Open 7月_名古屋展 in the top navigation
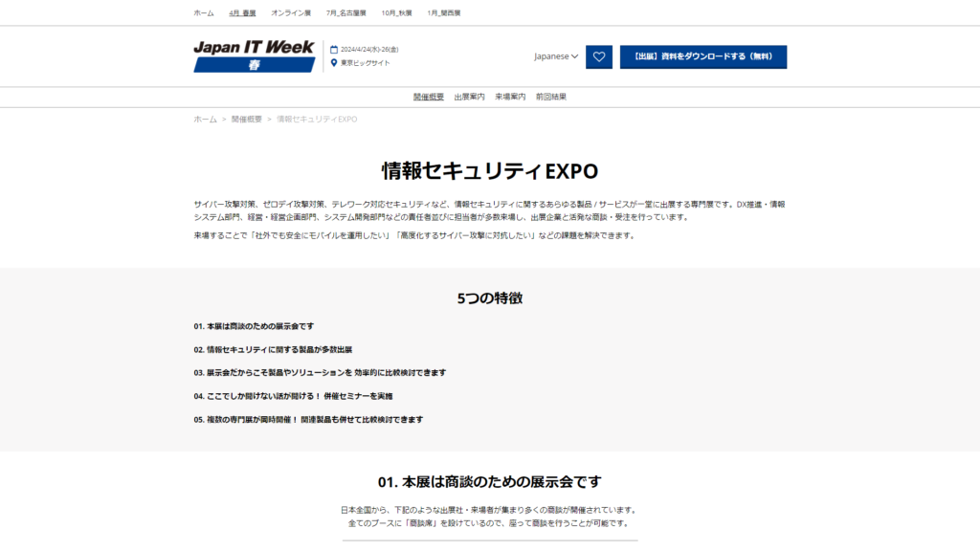 (x=346, y=13)
